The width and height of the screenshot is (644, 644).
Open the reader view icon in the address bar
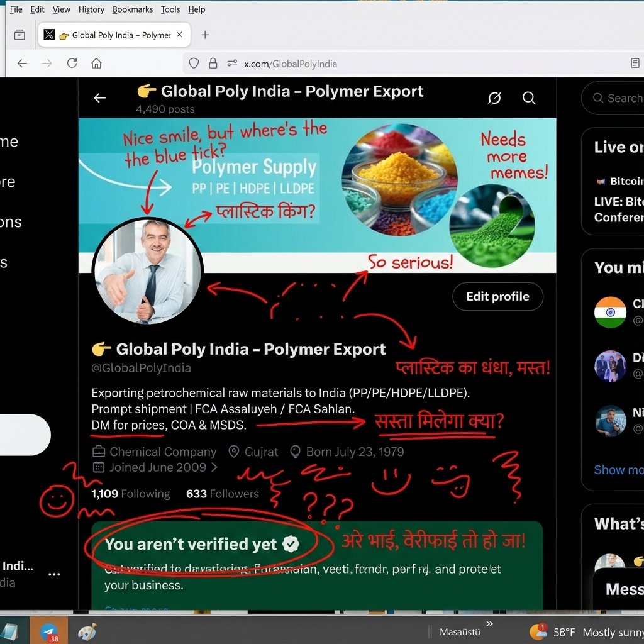[636, 63]
